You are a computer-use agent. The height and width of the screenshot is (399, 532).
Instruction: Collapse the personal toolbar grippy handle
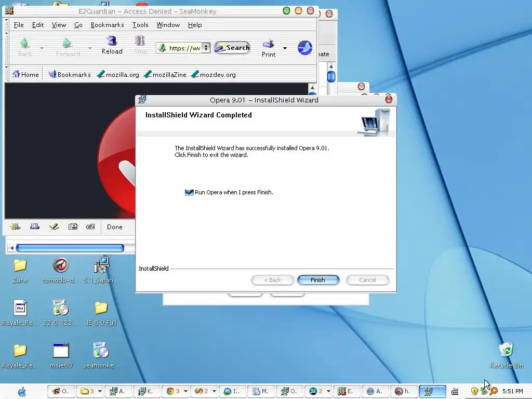(x=6, y=74)
